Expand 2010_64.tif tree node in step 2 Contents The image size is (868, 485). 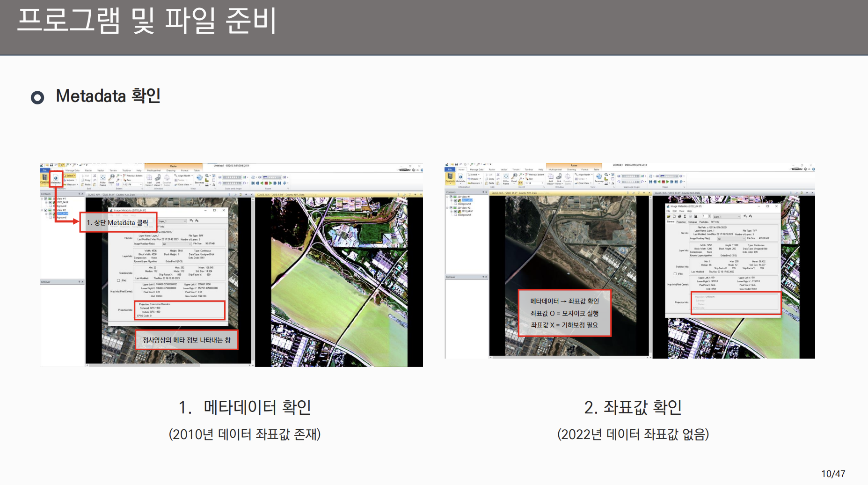(x=452, y=211)
